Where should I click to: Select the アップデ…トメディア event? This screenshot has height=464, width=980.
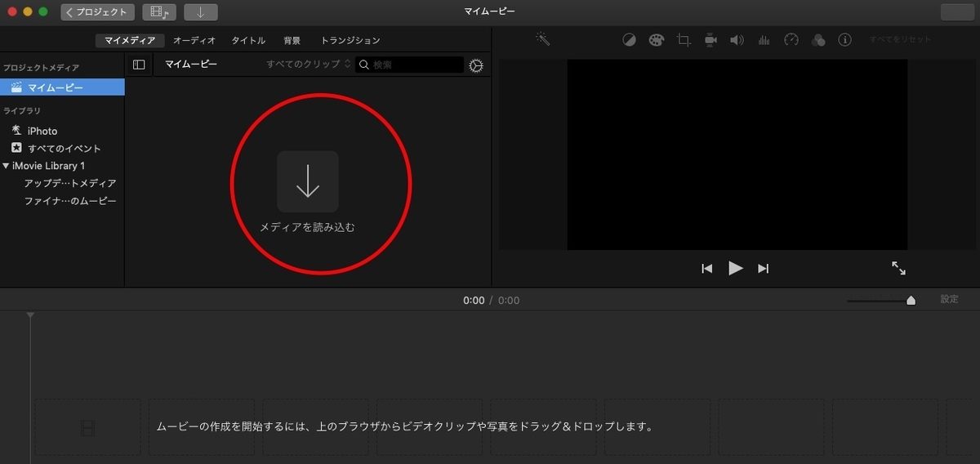(70, 183)
